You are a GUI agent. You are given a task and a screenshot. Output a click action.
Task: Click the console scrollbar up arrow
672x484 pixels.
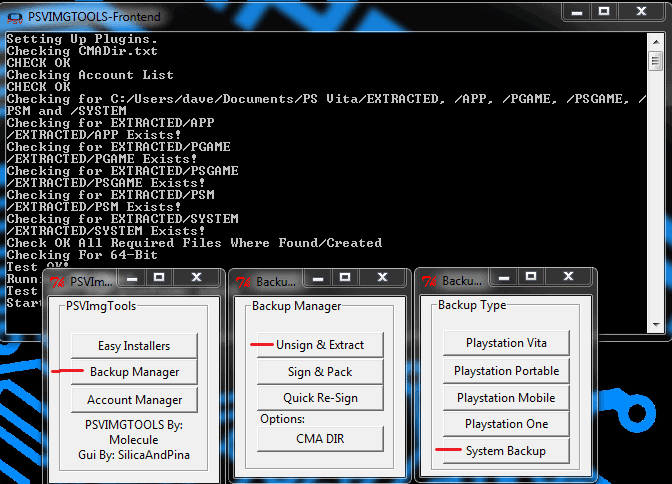coord(656,42)
